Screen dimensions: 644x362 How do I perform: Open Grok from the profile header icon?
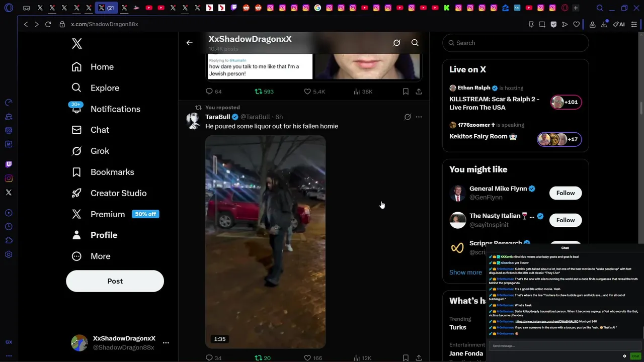[396, 43]
